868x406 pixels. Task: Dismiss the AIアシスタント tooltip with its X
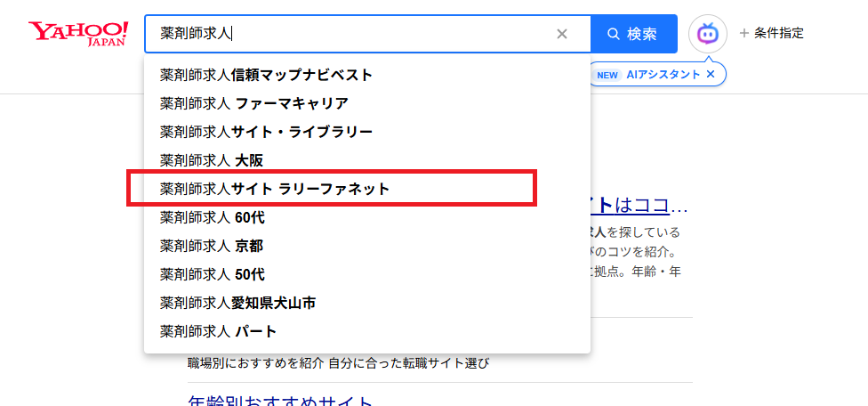point(711,74)
